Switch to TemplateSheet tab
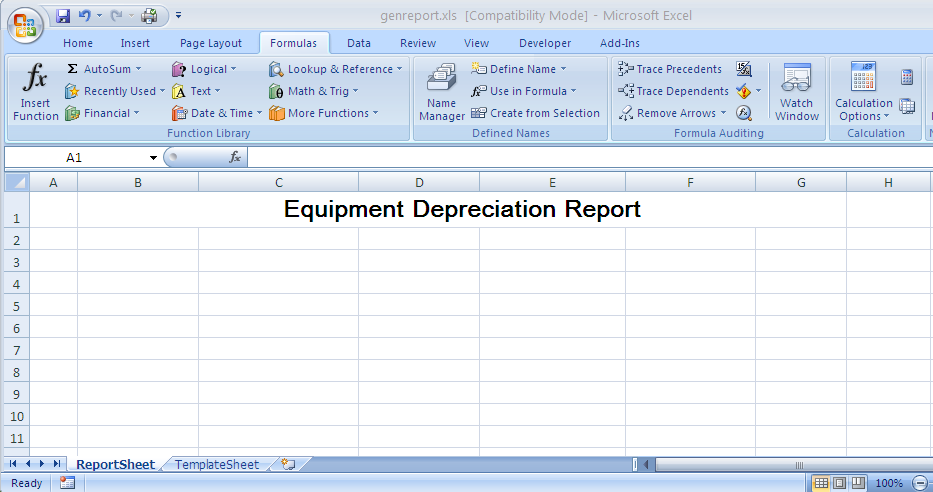 point(217,465)
